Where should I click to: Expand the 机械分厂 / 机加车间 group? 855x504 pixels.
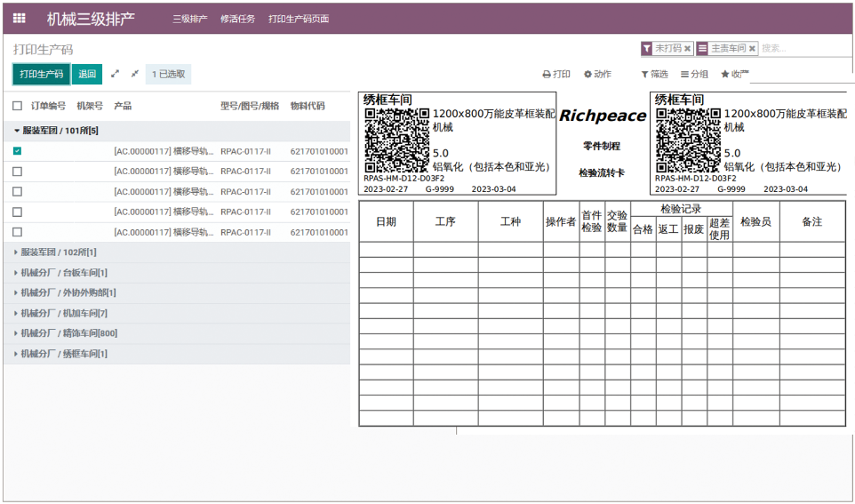pos(63,313)
